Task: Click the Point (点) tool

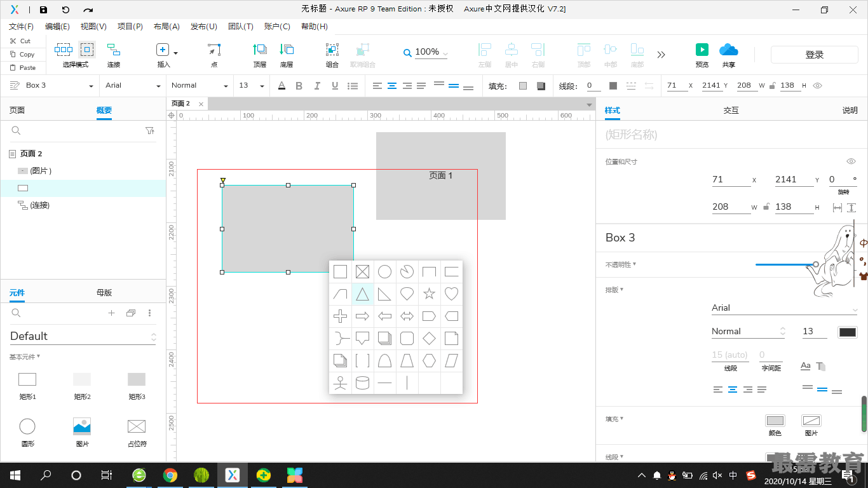Action: coord(214,55)
